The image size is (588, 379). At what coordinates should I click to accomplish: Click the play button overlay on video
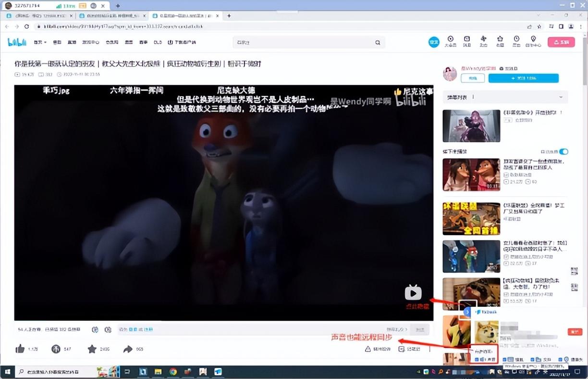click(x=413, y=292)
